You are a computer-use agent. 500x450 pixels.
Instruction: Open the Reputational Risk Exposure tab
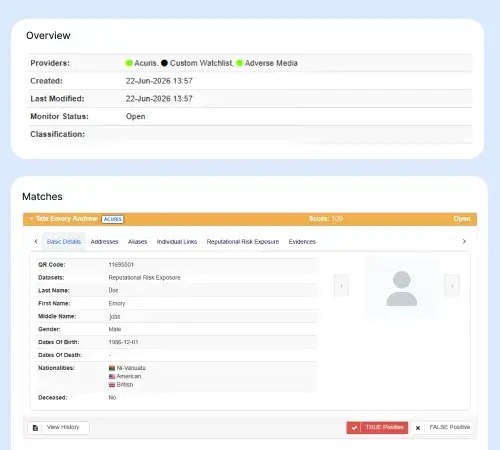[x=243, y=242]
